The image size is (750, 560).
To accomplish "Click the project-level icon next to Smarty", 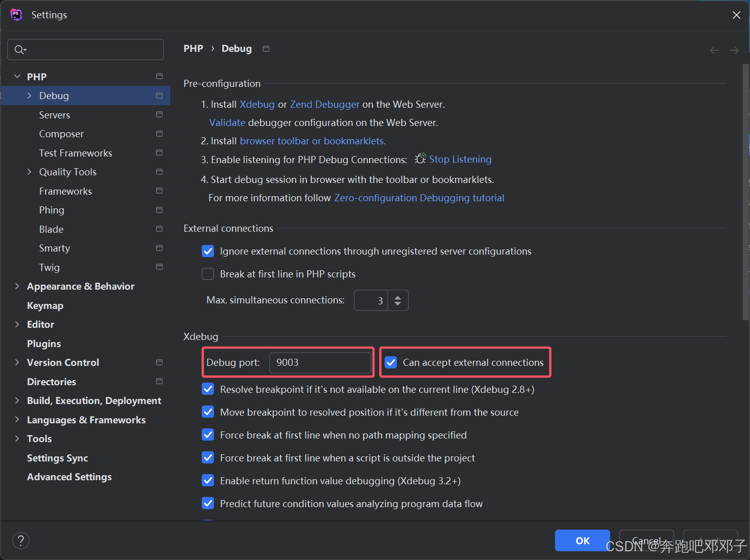I will 159,248.
